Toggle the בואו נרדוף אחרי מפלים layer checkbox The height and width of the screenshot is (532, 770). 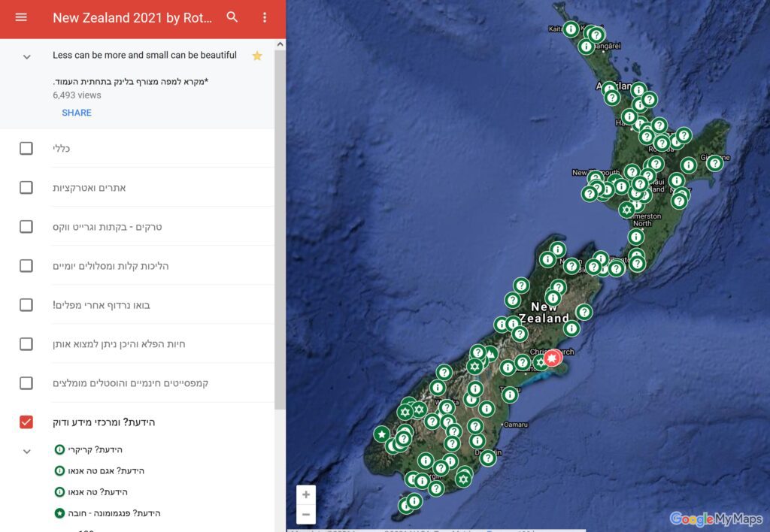(26, 305)
